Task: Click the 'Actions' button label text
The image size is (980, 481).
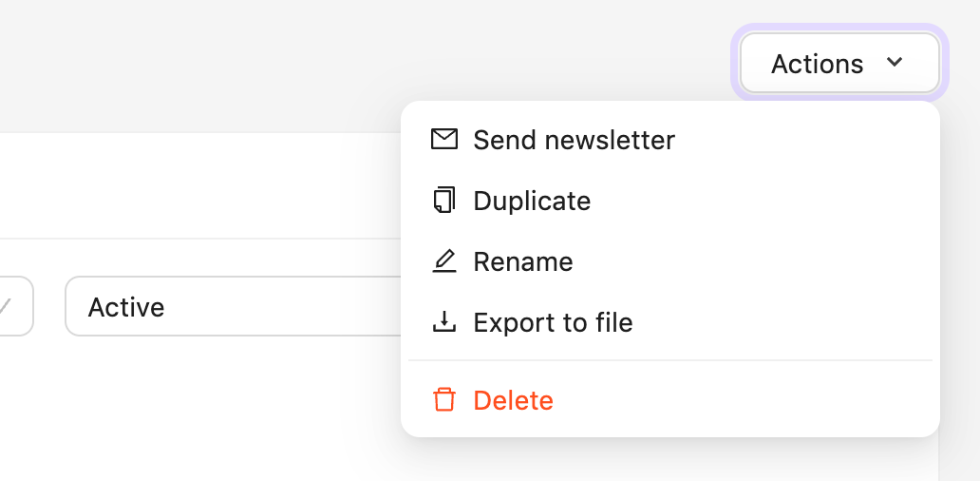Action: click(x=817, y=64)
